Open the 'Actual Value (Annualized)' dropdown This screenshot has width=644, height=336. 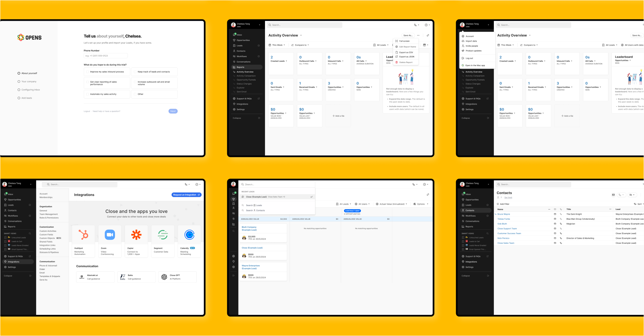391,204
